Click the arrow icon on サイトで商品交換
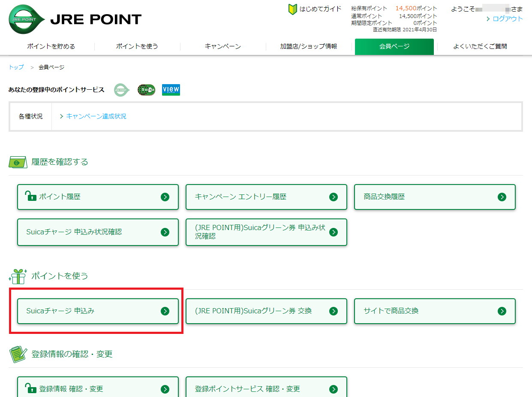This screenshot has height=397, width=532. (502, 311)
